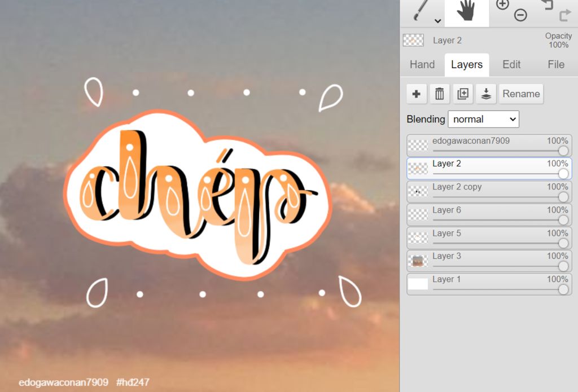Redo the last action
This screenshot has width=578, height=392.
click(565, 15)
